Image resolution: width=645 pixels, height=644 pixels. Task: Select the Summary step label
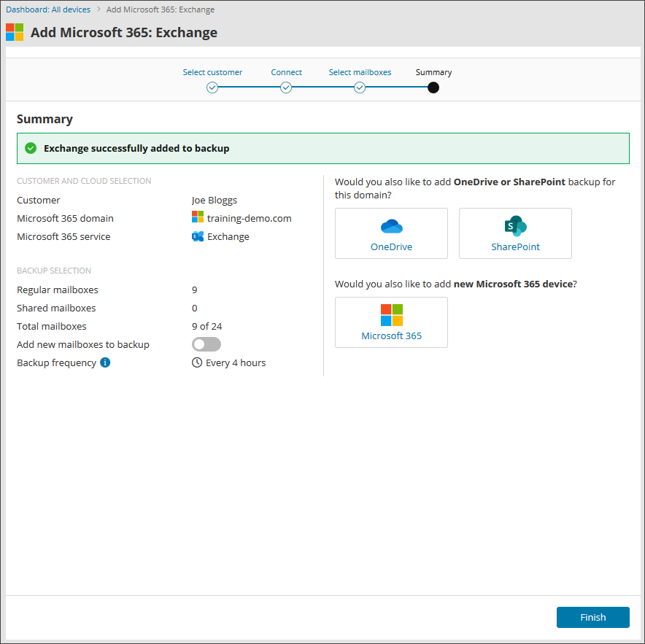[x=433, y=72]
